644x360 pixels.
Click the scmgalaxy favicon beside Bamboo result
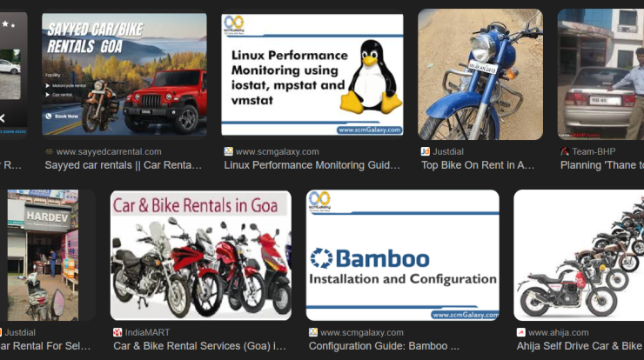pos(313,332)
